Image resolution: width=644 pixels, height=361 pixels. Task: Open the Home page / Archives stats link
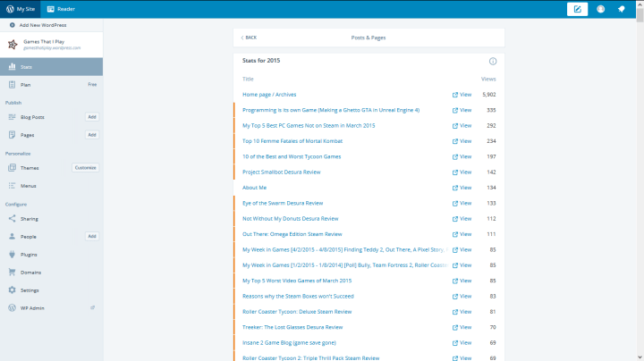coord(269,95)
